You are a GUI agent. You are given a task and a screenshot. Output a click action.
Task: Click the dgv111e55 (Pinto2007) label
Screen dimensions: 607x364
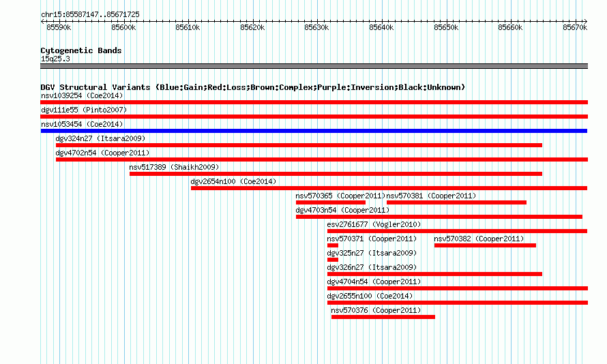pyautogui.click(x=84, y=110)
